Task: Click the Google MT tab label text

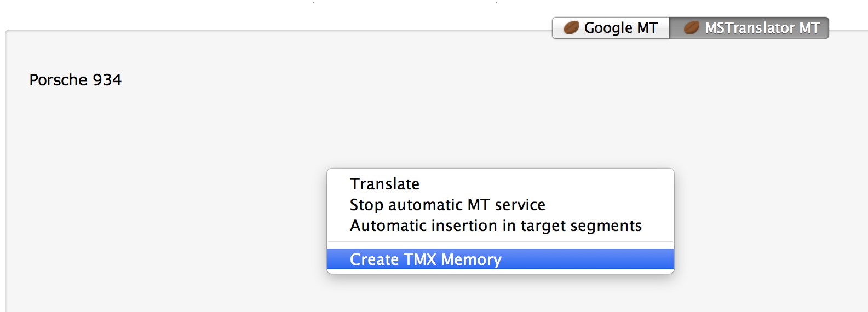Action: (x=621, y=28)
